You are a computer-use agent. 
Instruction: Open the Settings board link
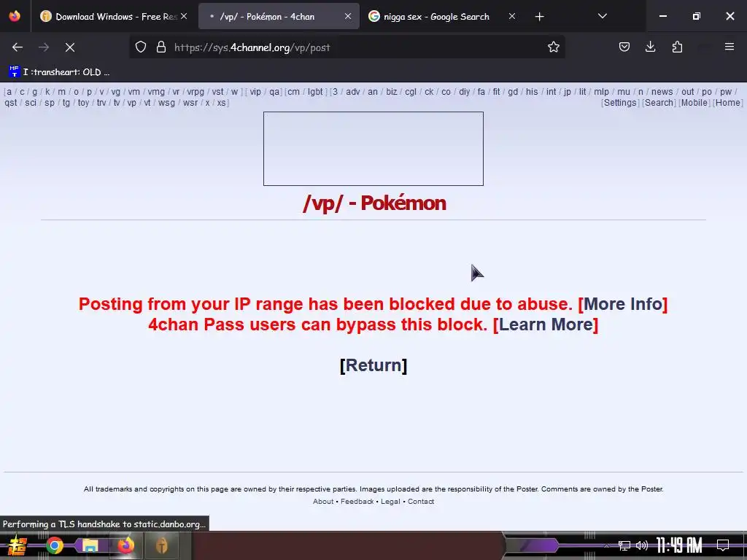pyautogui.click(x=620, y=103)
